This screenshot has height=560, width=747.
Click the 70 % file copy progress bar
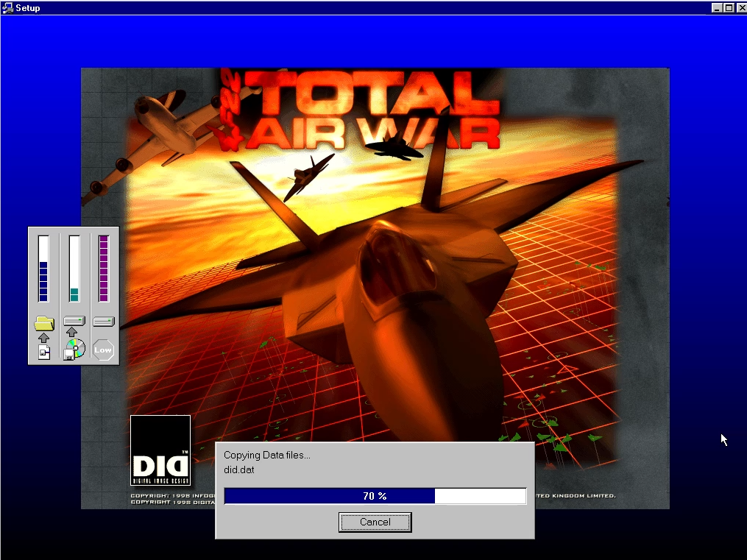click(375, 496)
